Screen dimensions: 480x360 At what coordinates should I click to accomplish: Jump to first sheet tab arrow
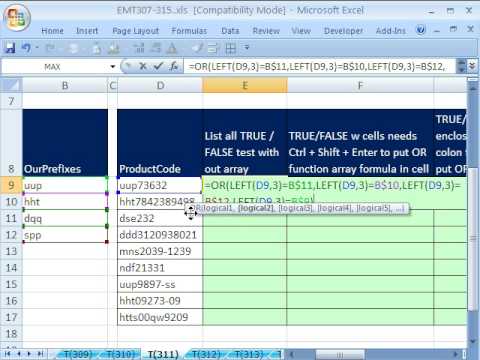(7, 353)
